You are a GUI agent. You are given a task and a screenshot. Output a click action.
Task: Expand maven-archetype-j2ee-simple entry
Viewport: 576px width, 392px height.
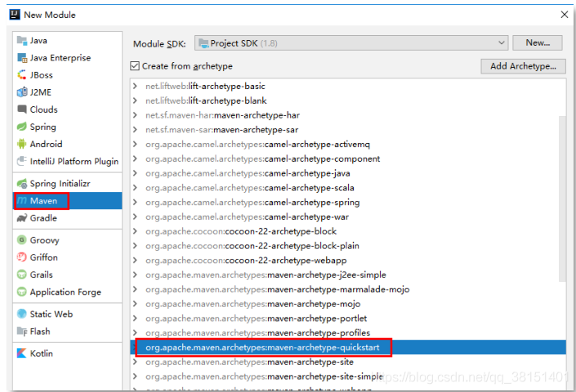click(135, 275)
